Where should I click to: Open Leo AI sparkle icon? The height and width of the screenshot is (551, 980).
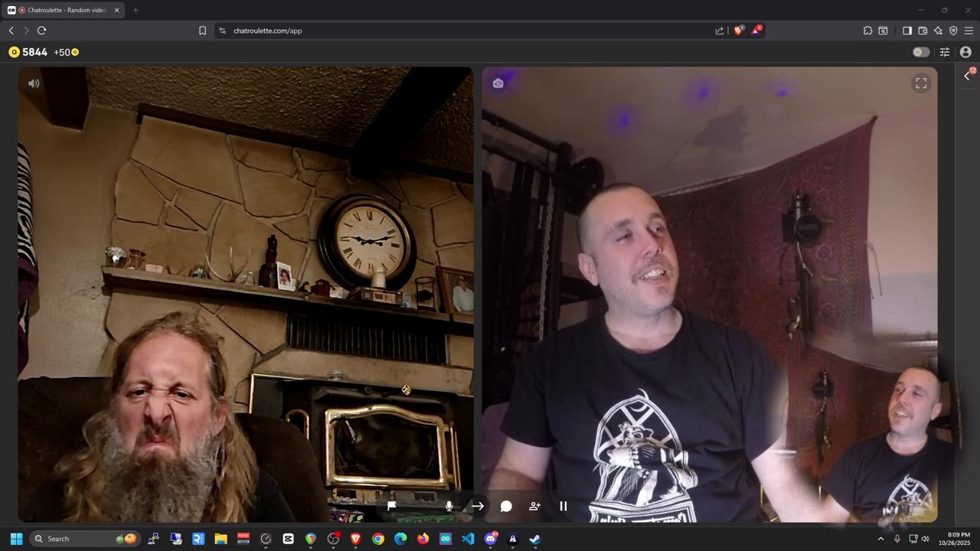(938, 31)
